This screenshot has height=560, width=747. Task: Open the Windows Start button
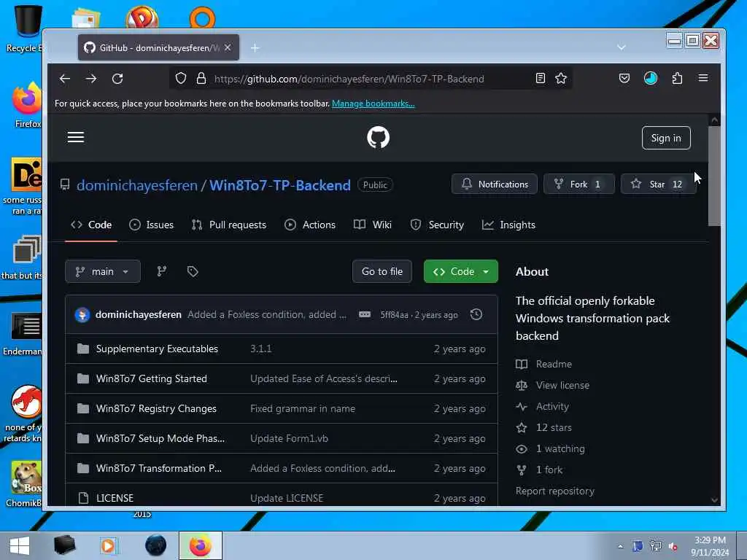(x=19, y=545)
